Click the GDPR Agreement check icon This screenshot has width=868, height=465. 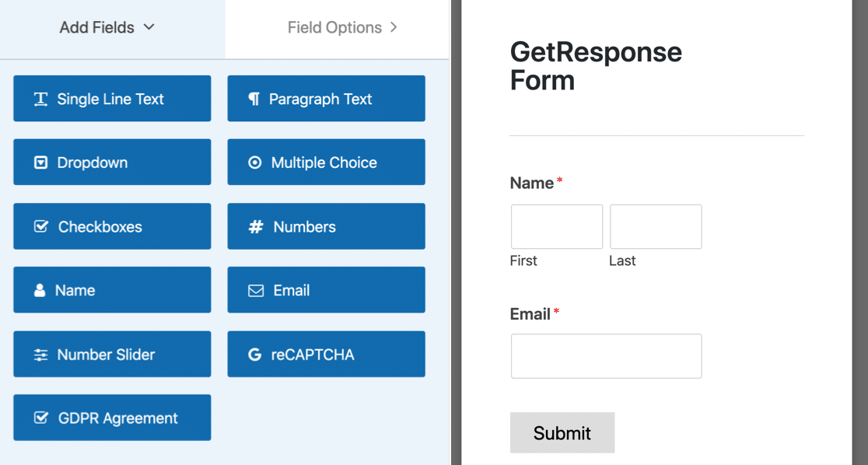coord(41,418)
